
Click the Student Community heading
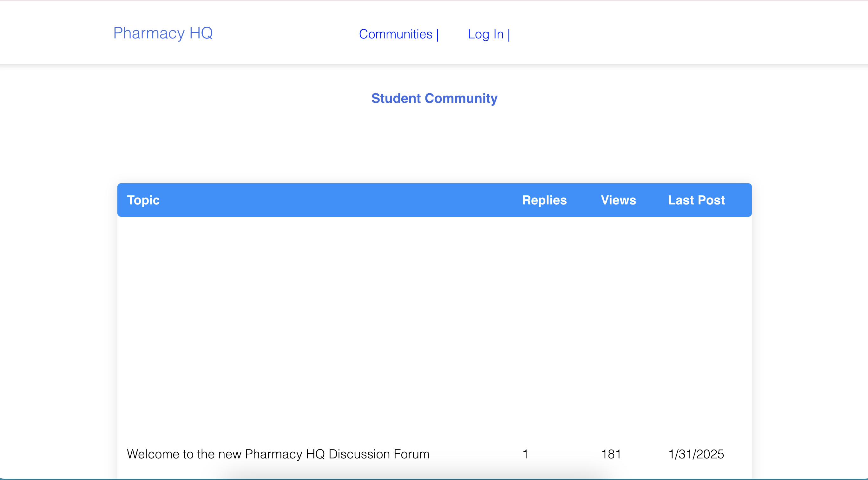434,98
